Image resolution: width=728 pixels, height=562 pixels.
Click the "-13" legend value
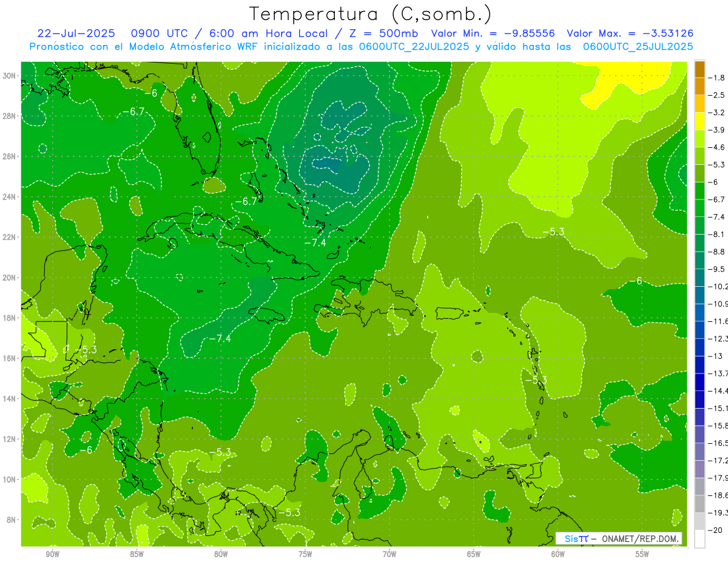(x=715, y=356)
